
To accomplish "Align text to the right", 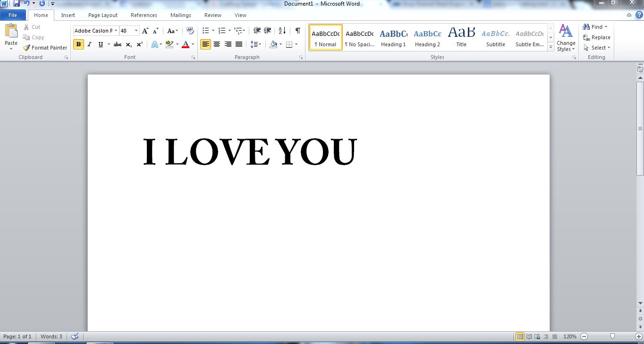I will coord(228,44).
